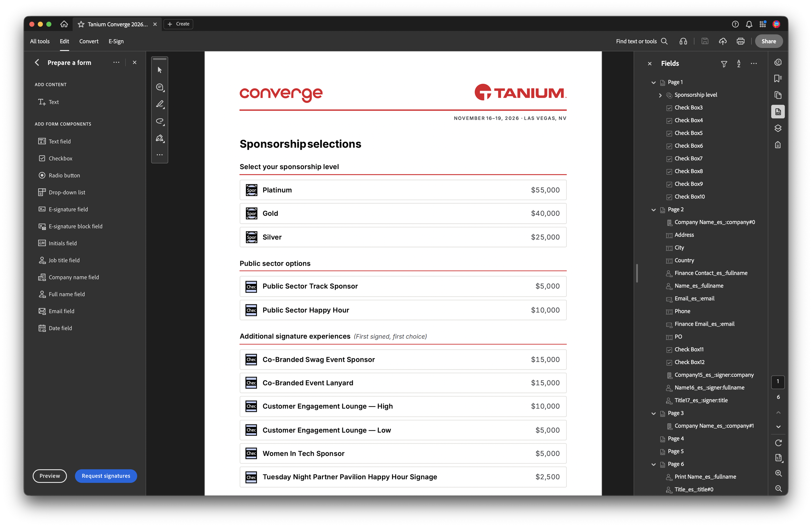Select the arrow selection tool

[160, 70]
